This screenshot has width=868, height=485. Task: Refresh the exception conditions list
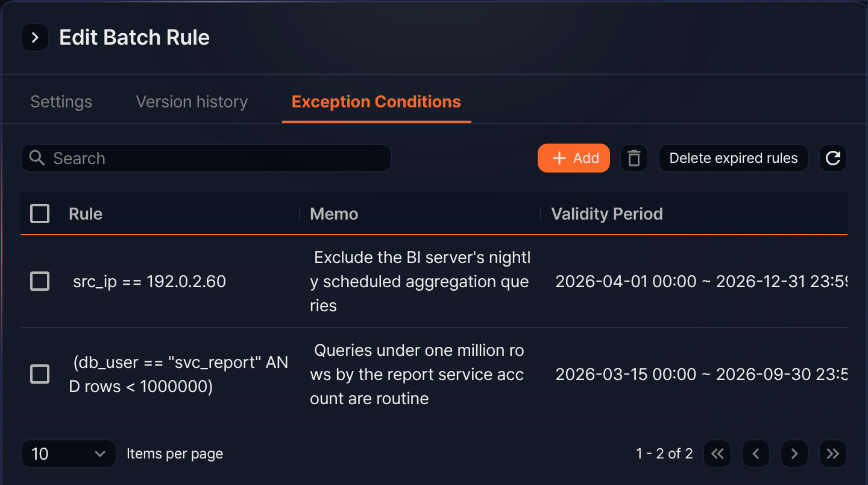[833, 158]
